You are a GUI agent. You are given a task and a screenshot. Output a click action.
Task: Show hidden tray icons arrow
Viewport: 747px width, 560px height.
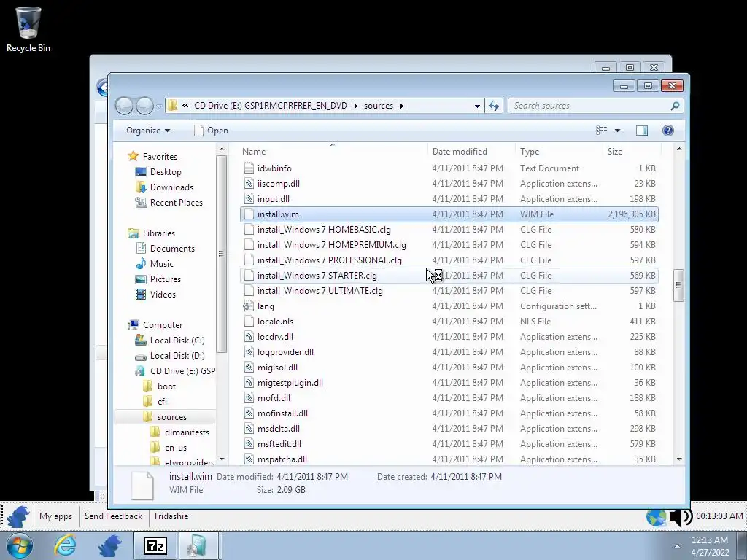click(677, 546)
